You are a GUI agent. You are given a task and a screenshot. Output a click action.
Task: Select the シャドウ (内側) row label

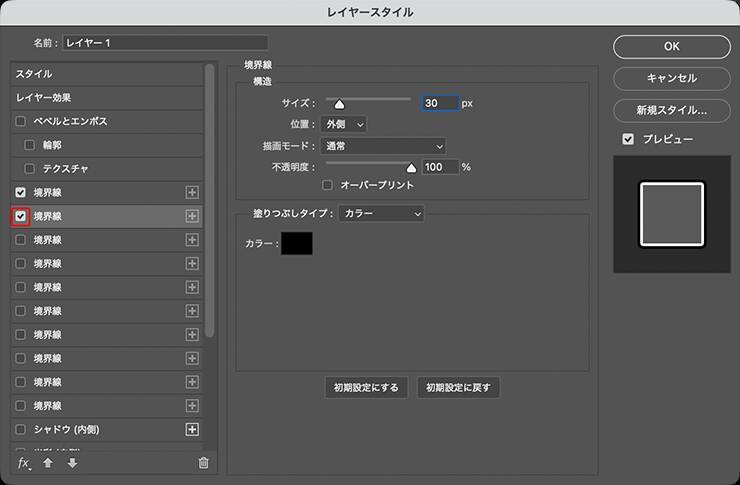pyautogui.click(x=67, y=429)
